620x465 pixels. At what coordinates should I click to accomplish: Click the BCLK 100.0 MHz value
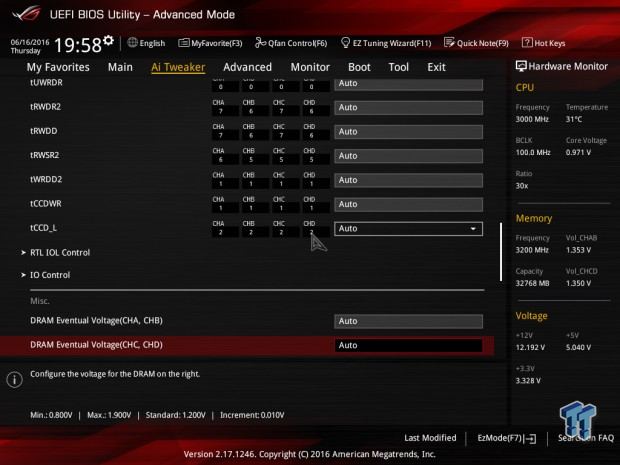pos(533,152)
